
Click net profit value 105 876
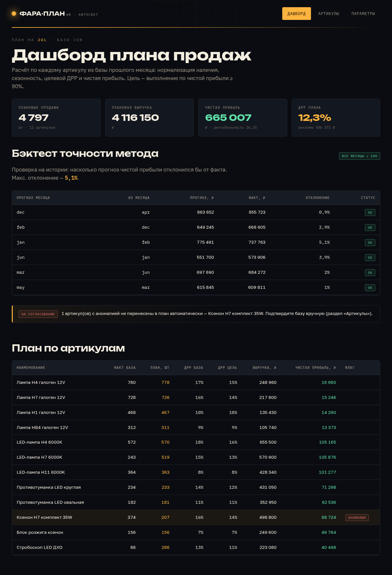327,457
